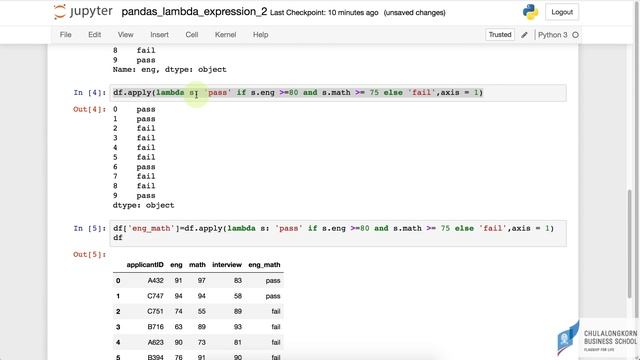This screenshot has height=360, width=640.
Task: Click into the In [4] code cell
Action: (338, 93)
